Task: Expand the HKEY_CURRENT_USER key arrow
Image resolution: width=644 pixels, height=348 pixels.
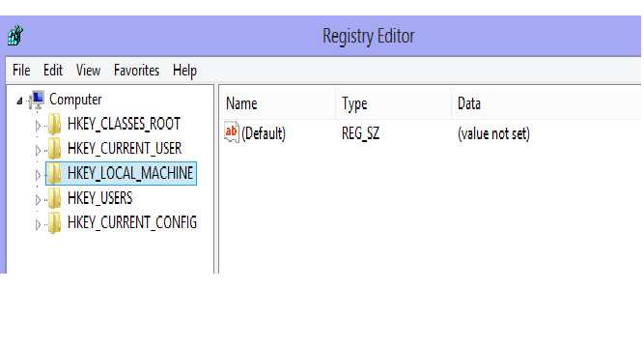Action: pyautogui.click(x=38, y=151)
